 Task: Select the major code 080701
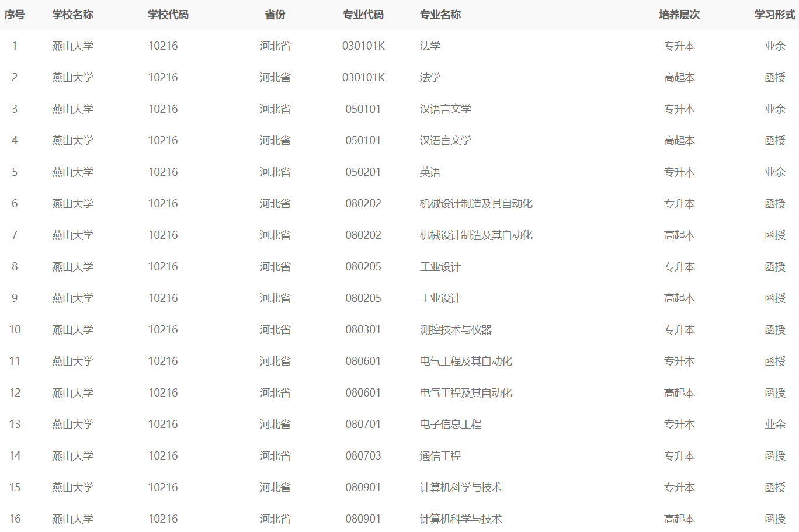click(363, 425)
